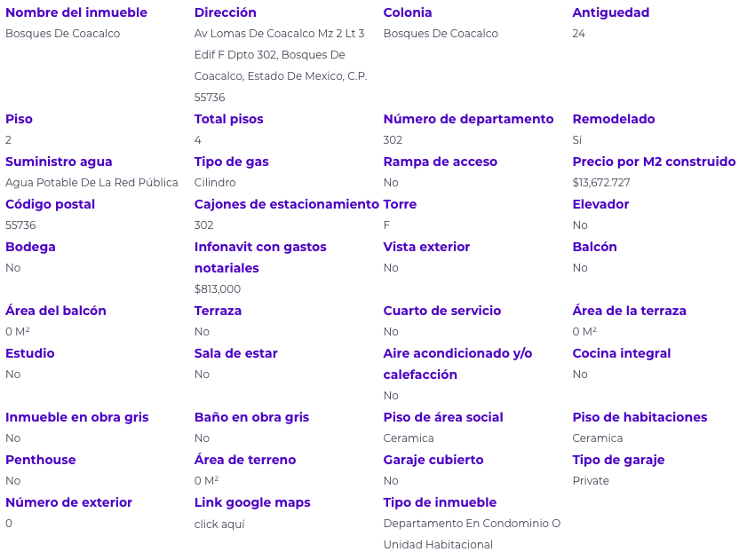Click the 'Baño en obra gris' label
The width and height of the screenshot is (747, 560).
tap(251, 417)
